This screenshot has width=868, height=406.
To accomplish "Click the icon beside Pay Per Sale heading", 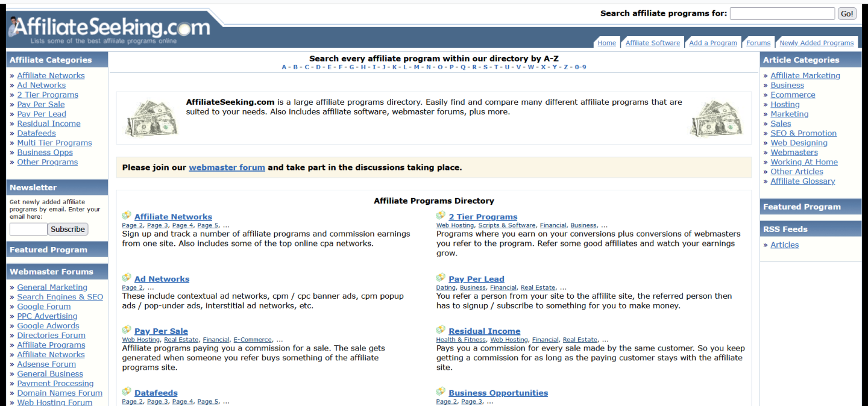I will (x=127, y=330).
